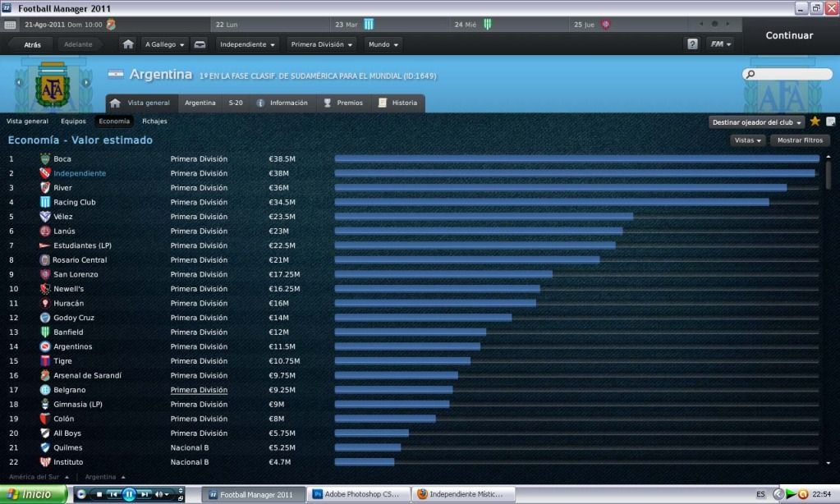Screen dimensions: 840x504
Task: Click Boca's €38.5M value bar
Action: [577, 159]
